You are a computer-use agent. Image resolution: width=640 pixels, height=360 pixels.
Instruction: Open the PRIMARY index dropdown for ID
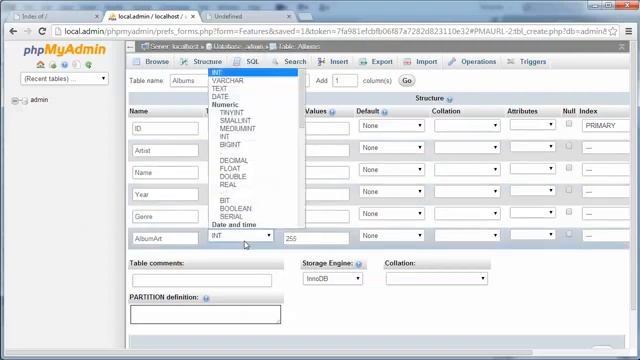coord(606,126)
